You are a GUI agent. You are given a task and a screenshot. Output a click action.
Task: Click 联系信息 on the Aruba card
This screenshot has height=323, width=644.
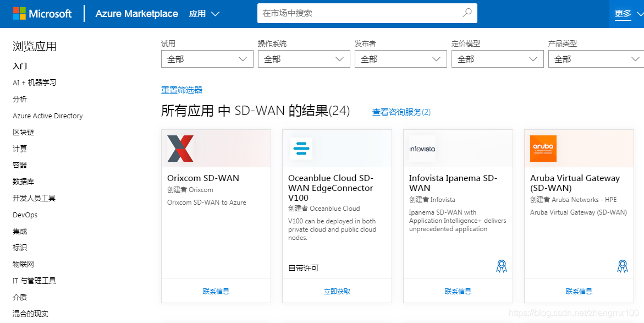(579, 291)
